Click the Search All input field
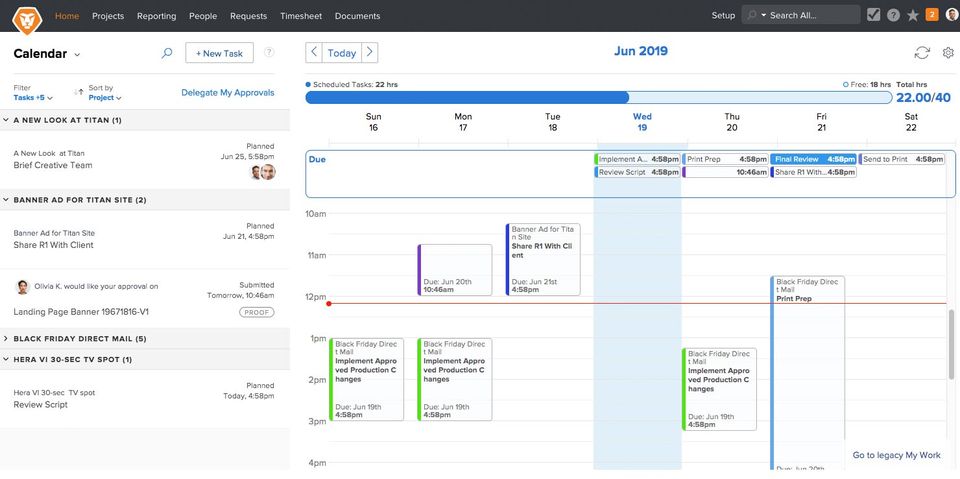This screenshot has height=479, width=960. [811, 15]
